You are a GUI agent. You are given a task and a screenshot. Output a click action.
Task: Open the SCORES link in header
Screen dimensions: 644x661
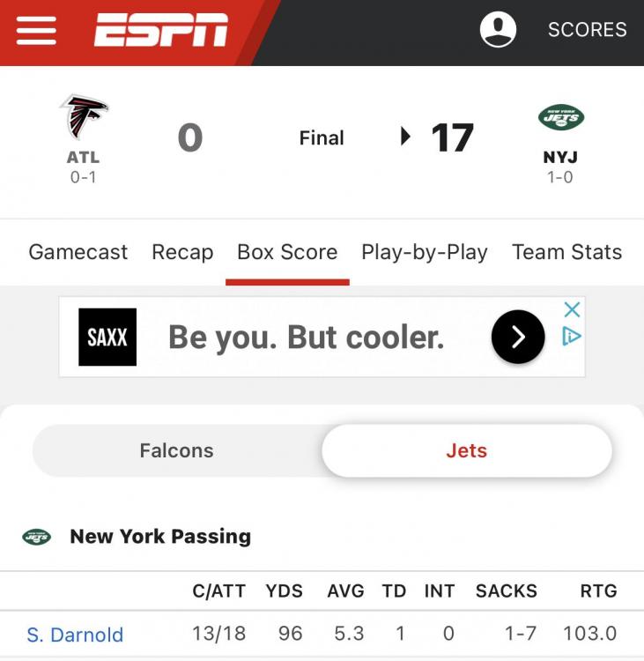[587, 29]
